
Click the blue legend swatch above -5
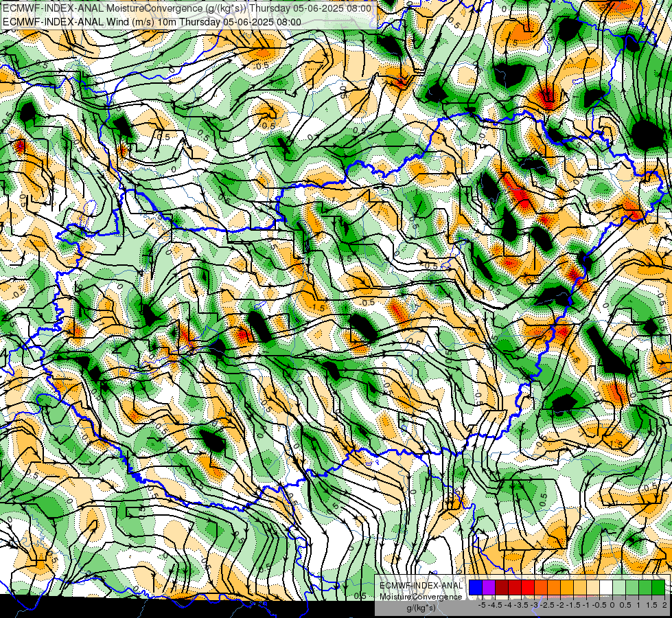point(476,587)
